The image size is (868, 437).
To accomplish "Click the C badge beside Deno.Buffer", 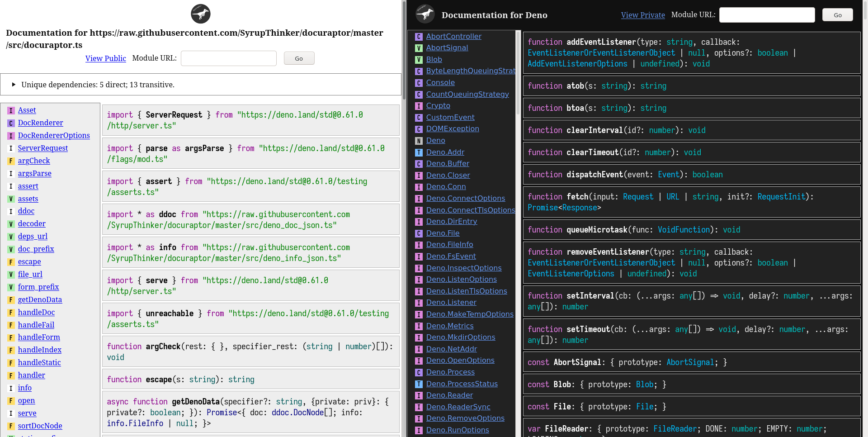I will 419,164.
